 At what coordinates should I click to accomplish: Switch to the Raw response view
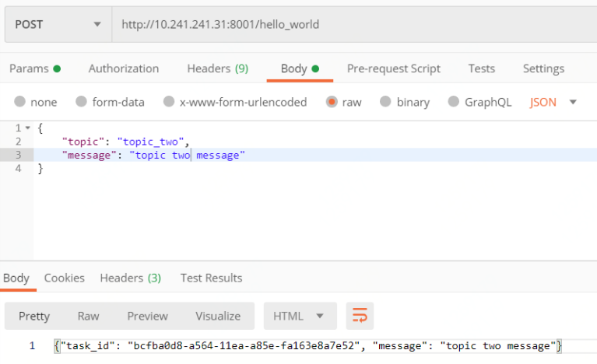(88, 316)
